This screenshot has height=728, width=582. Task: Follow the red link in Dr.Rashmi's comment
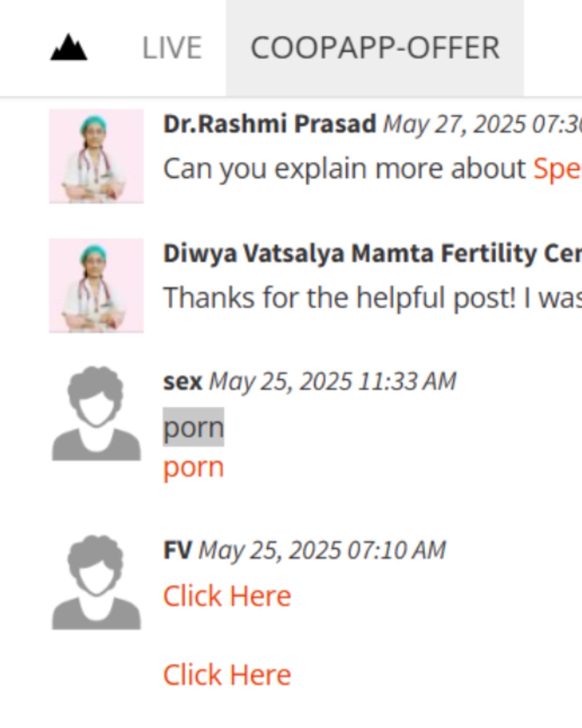tap(557, 169)
